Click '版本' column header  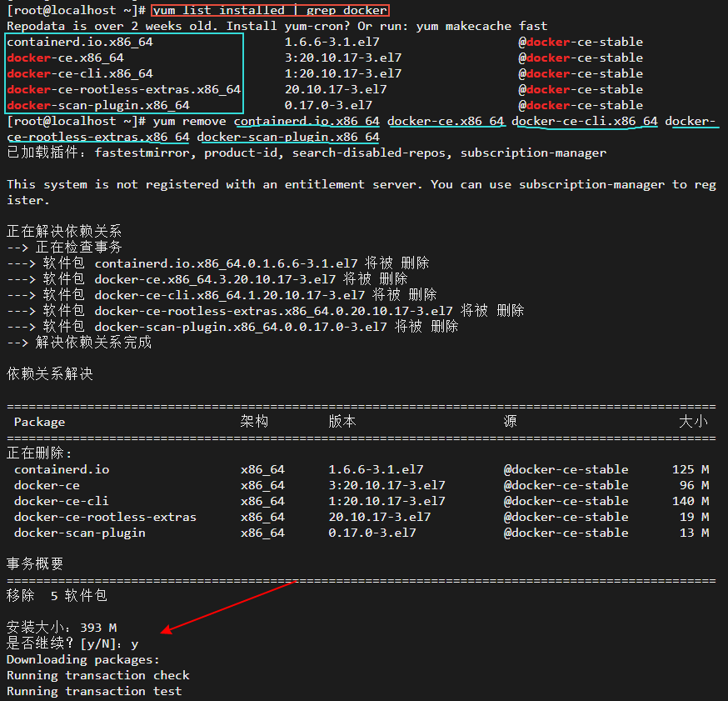342,422
